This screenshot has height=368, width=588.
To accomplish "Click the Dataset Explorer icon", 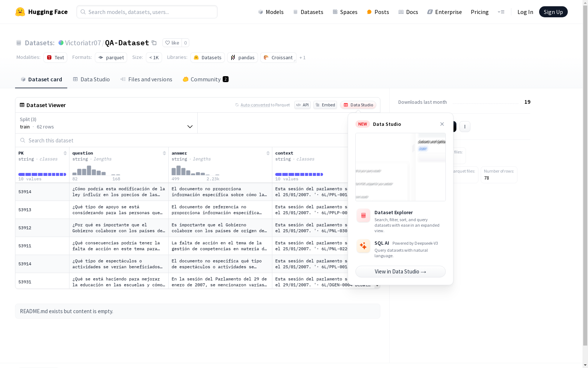I will (363, 216).
